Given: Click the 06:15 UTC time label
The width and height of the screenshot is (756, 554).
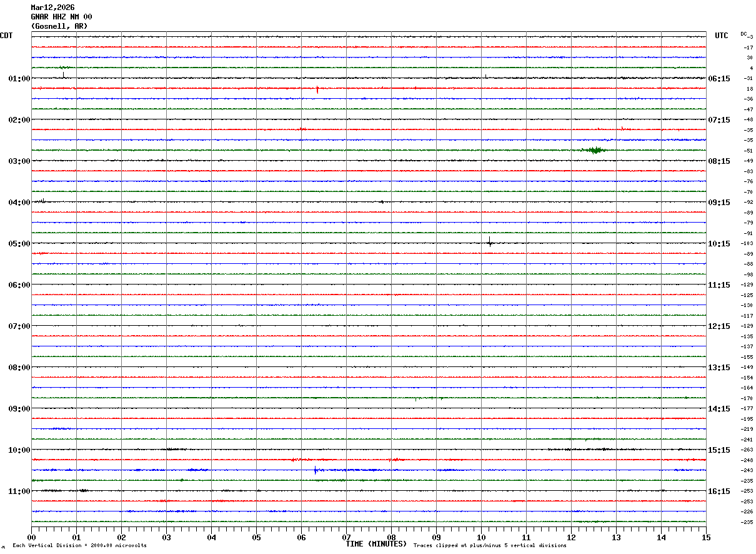Looking at the screenshot, I should coord(719,79).
